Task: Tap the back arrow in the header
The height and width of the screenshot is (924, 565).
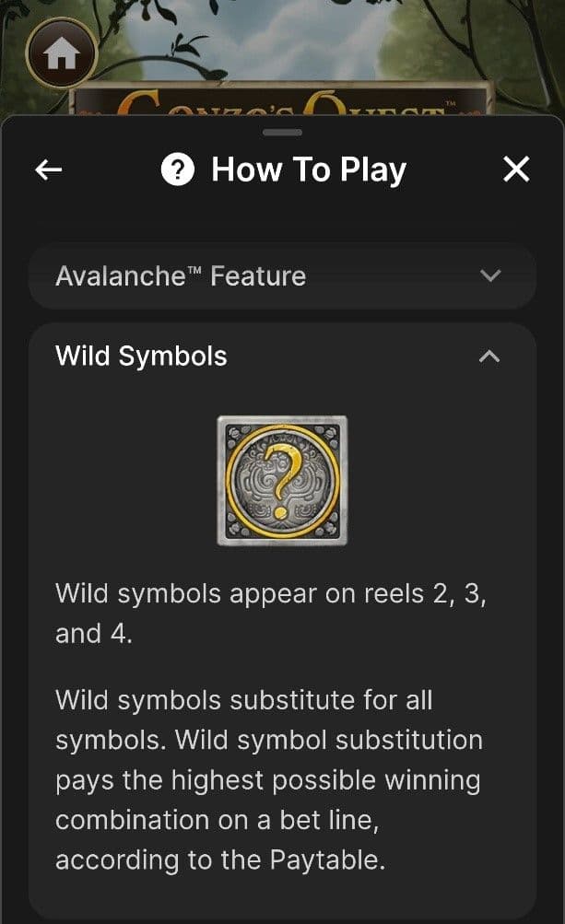Action: click(x=47, y=169)
